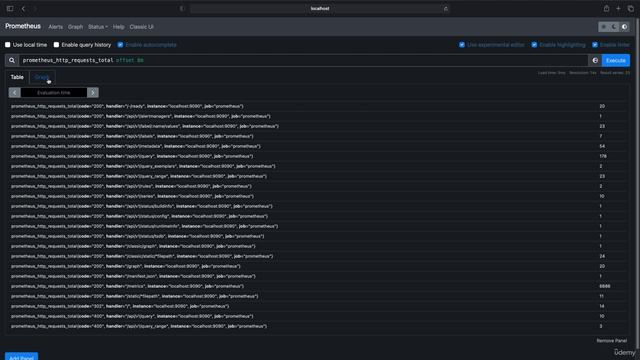Select the status/tsdb row
The height and width of the screenshot is (360, 640).
click(x=318, y=236)
